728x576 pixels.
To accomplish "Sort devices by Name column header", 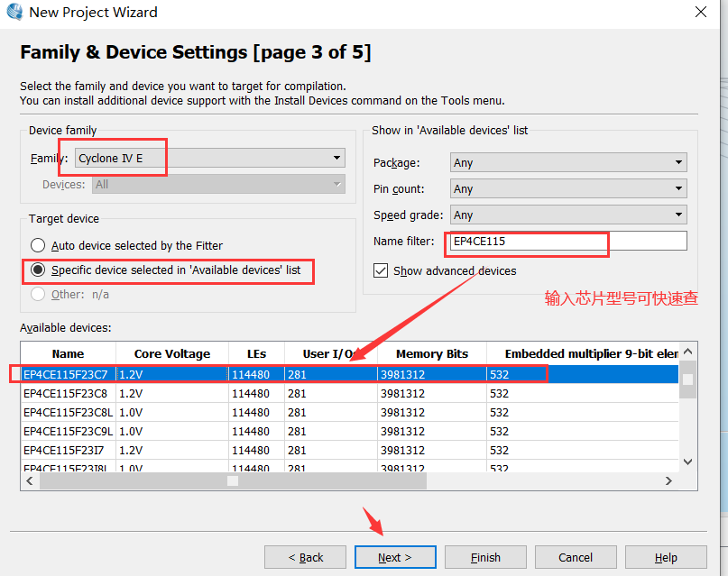I will (x=68, y=354).
